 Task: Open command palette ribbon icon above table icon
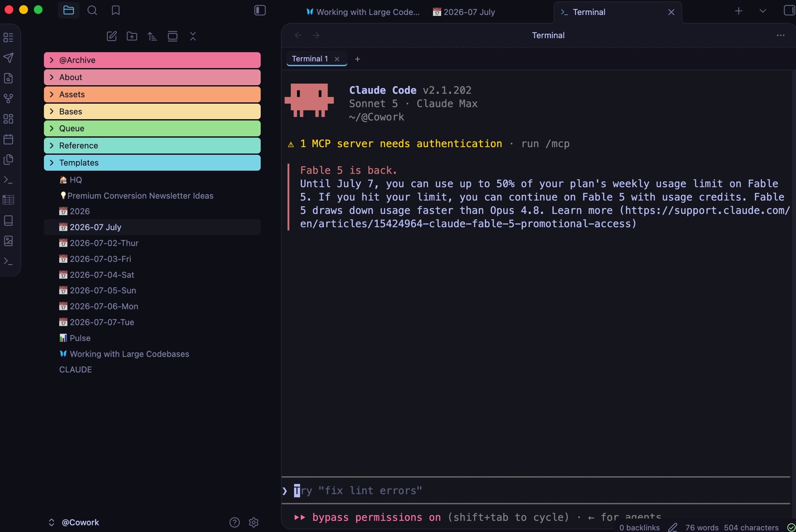(8, 180)
